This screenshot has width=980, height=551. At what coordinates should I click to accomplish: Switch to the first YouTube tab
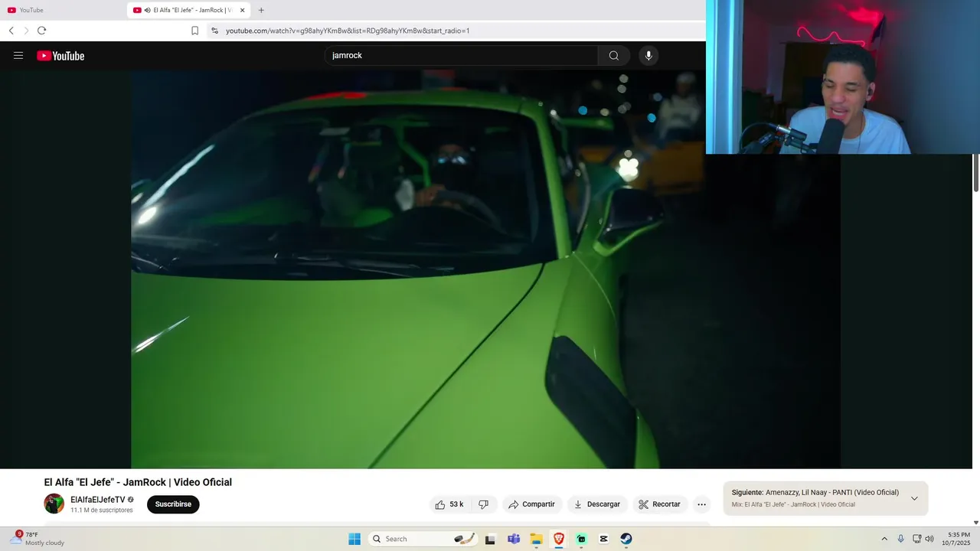coord(63,10)
